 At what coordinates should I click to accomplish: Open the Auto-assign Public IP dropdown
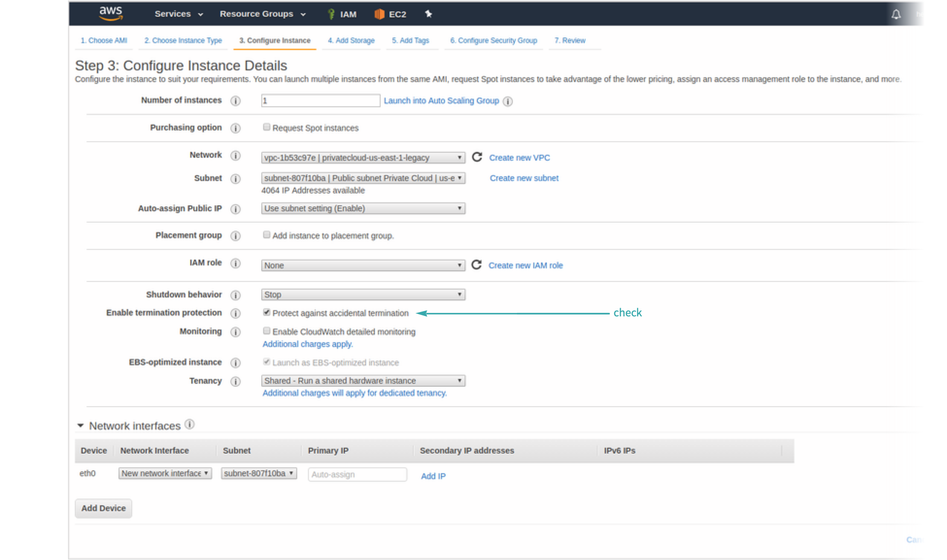click(363, 208)
